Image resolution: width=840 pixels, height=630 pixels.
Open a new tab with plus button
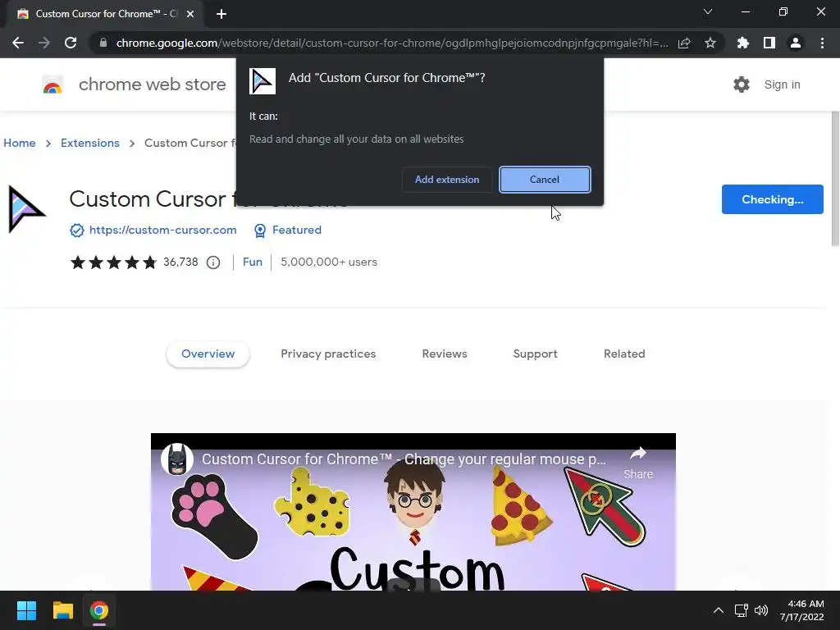coord(221,14)
